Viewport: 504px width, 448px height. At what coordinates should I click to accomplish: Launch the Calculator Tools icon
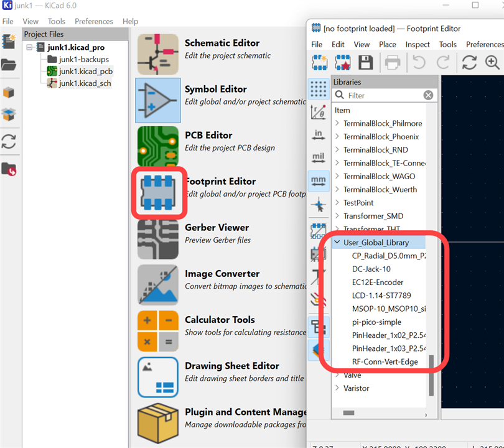click(x=158, y=331)
